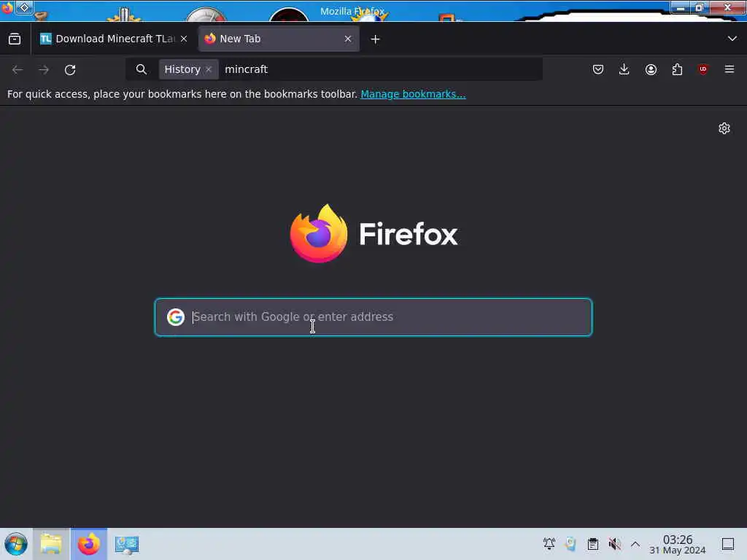Open the Extensions panel

tap(677, 69)
